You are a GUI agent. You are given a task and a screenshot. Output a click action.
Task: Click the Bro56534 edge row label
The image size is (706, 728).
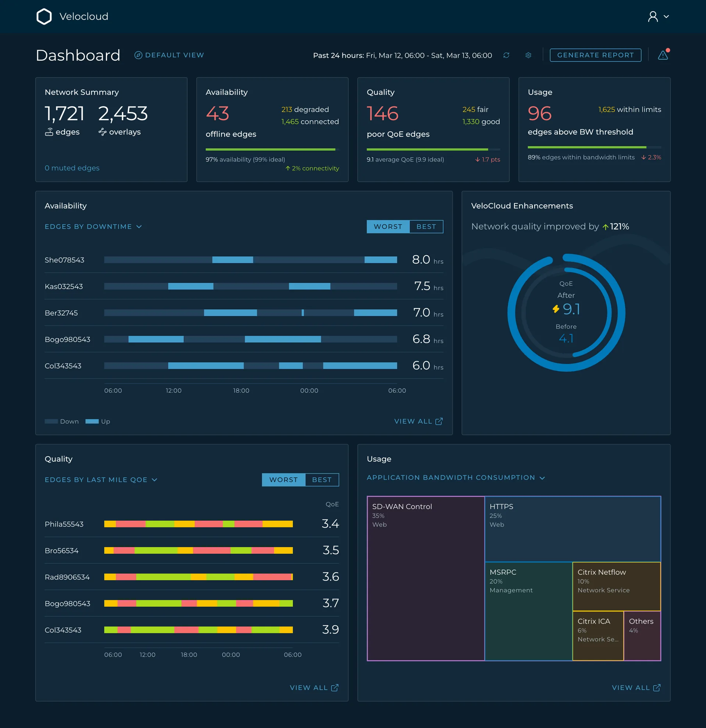tap(61, 550)
